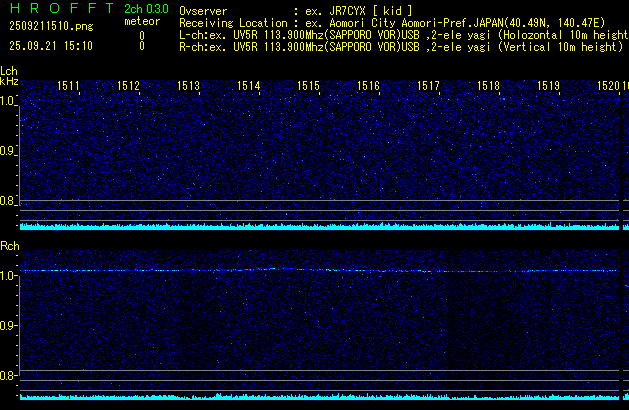Click the Rch channel label

[9, 245]
